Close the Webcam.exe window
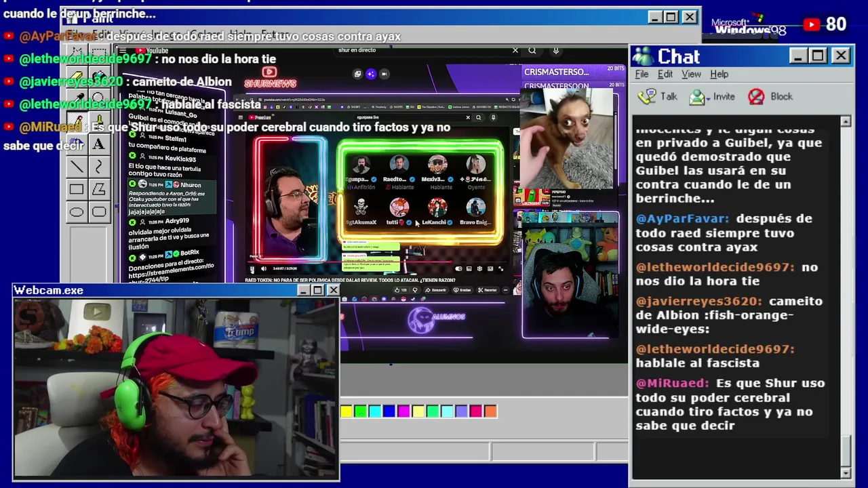Image resolution: width=868 pixels, height=488 pixels. point(333,290)
